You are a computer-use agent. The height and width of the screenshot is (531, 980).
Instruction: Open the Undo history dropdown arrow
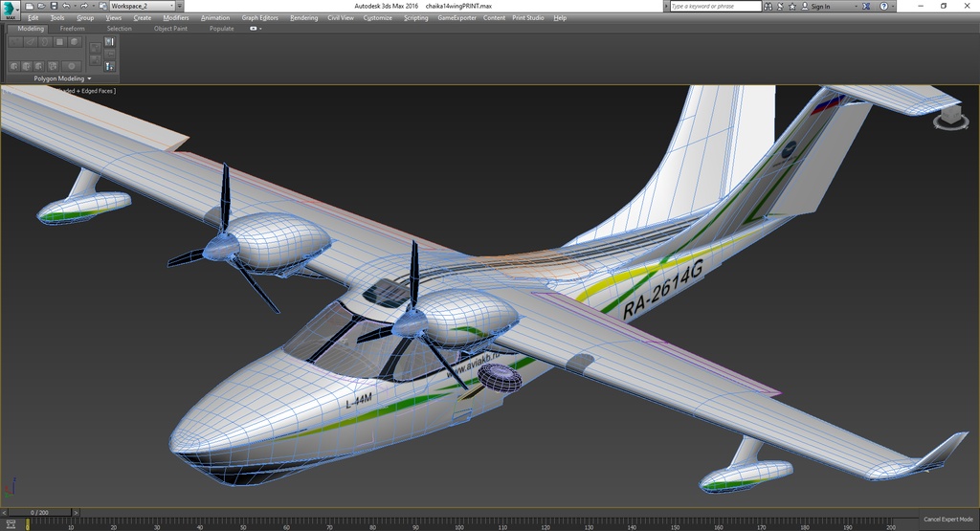coord(75,7)
